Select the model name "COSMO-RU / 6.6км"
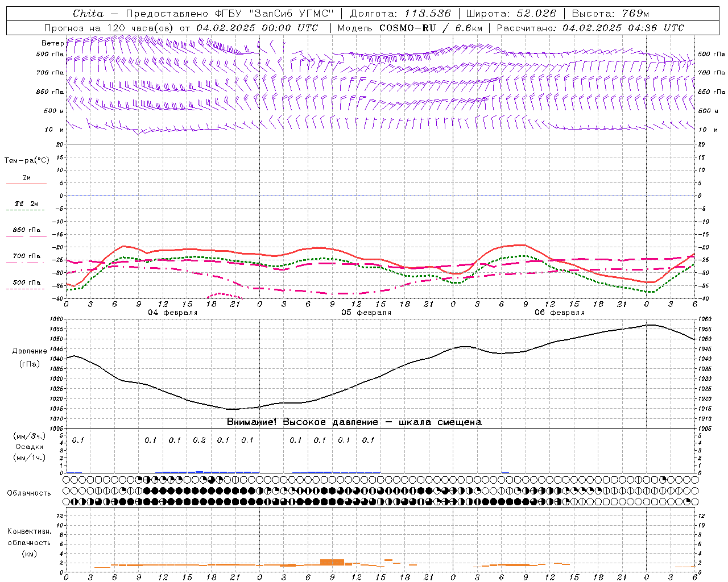728x582 pixels. [431, 28]
